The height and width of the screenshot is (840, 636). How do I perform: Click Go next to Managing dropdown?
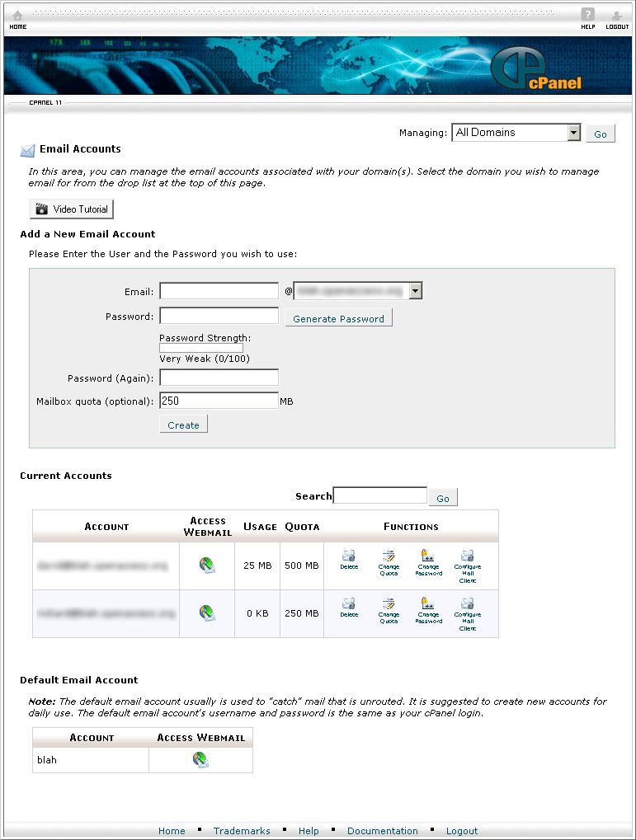coord(600,134)
